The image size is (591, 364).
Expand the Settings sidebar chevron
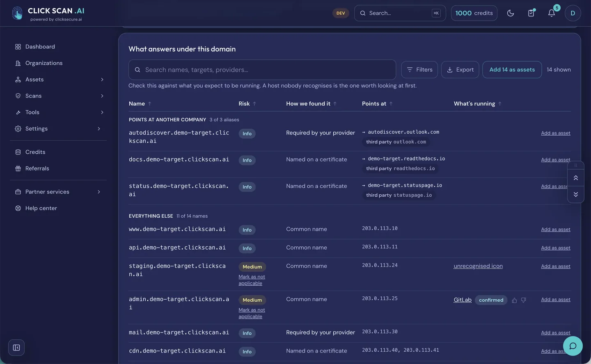pos(99,129)
